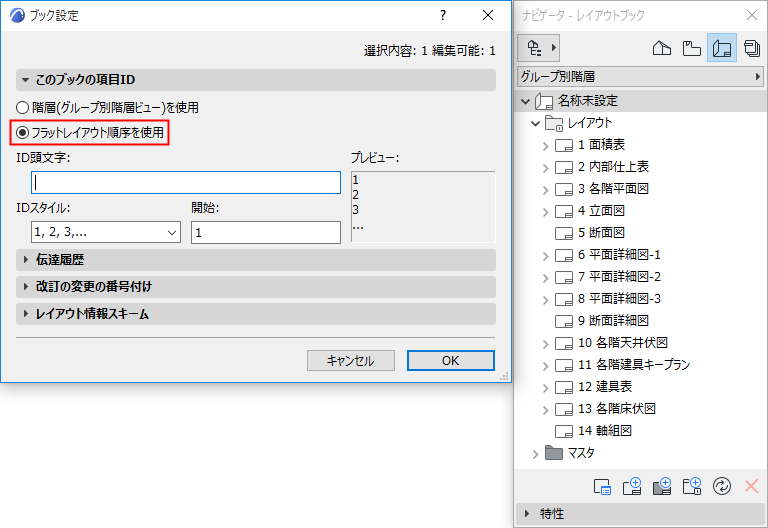Open the グループ別階層 dropdown
The image size is (768, 528).
[x=641, y=77]
